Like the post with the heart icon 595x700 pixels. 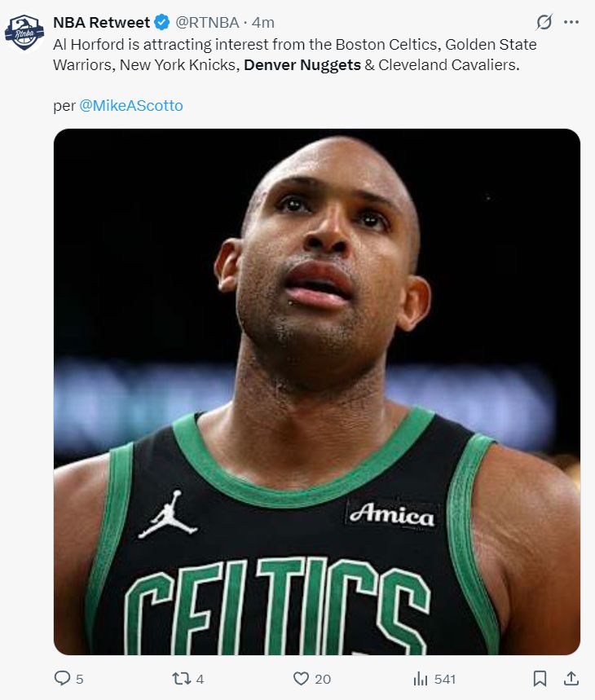pyautogui.click(x=301, y=678)
